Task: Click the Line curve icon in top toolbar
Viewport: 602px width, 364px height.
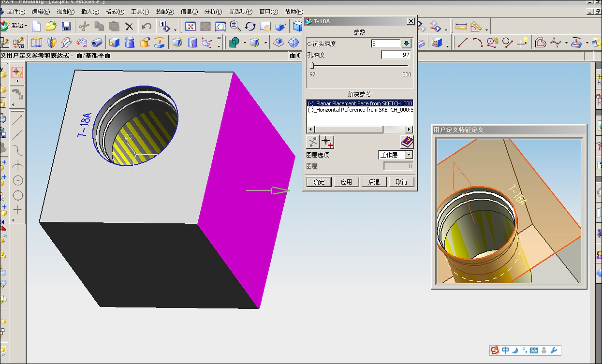Action: point(462,43)
